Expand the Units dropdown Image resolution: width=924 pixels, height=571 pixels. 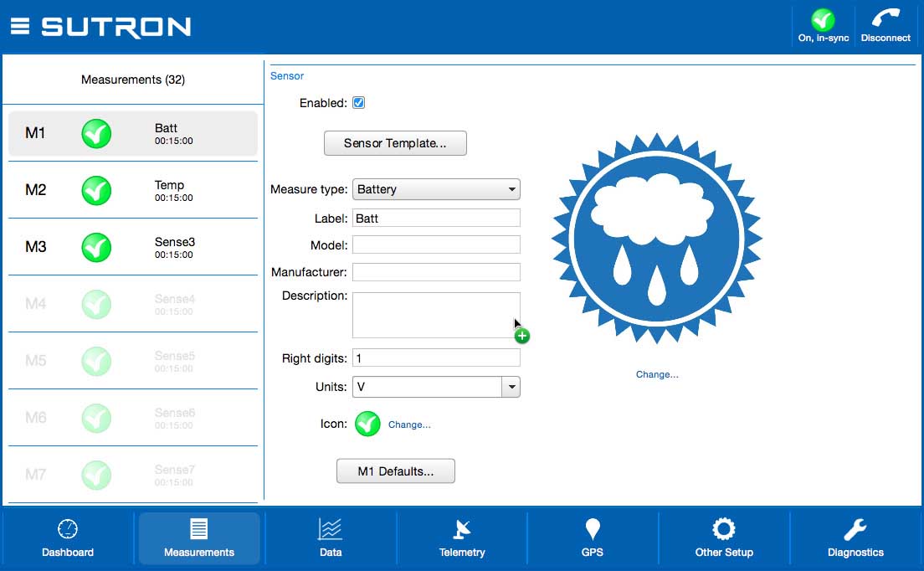point(511,387)
